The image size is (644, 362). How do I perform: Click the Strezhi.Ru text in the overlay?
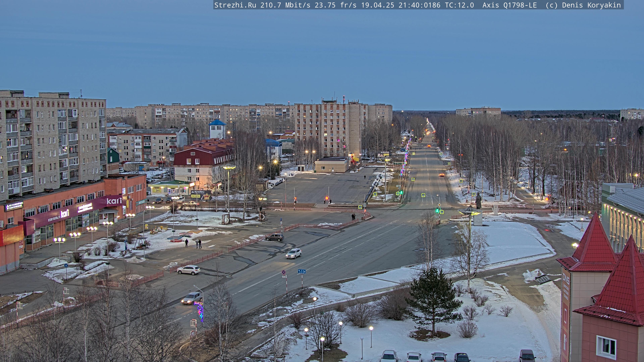[x=235, y=5]
